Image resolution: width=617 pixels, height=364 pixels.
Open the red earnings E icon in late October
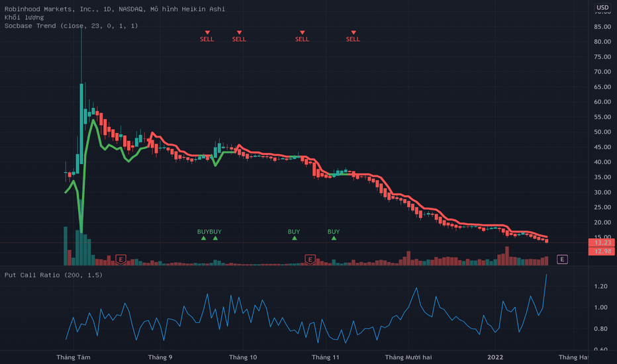310,259
